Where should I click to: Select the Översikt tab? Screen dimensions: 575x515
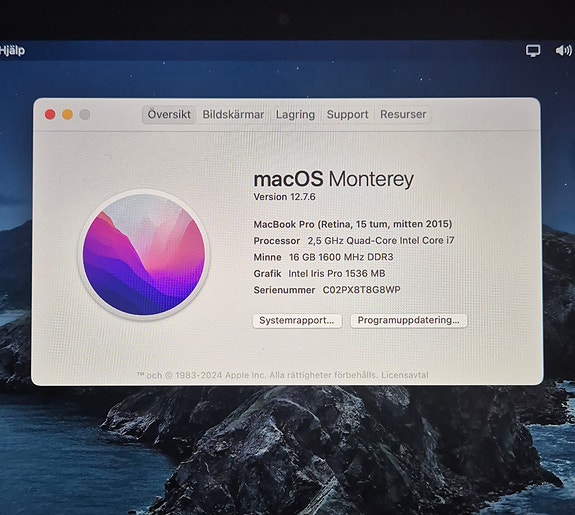(x=169, y=114)
